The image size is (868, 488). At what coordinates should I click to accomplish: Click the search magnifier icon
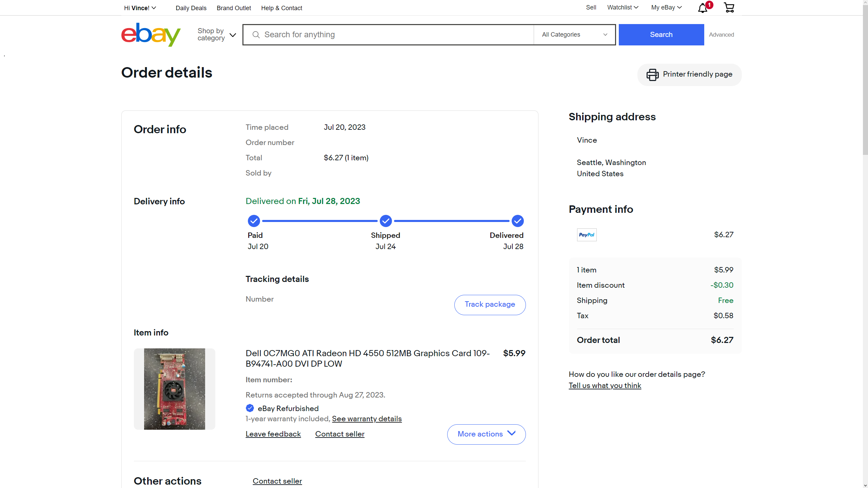tap(256, 35)
